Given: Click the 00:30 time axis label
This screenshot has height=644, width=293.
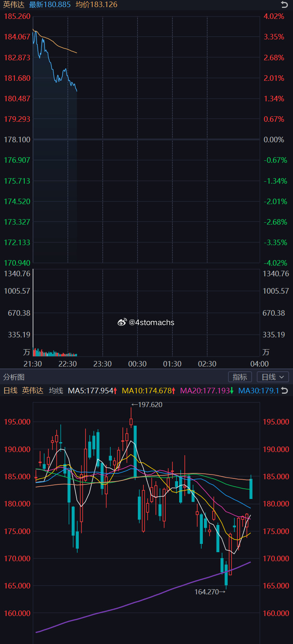Looking at the screenshot, I should pos(137,364).
